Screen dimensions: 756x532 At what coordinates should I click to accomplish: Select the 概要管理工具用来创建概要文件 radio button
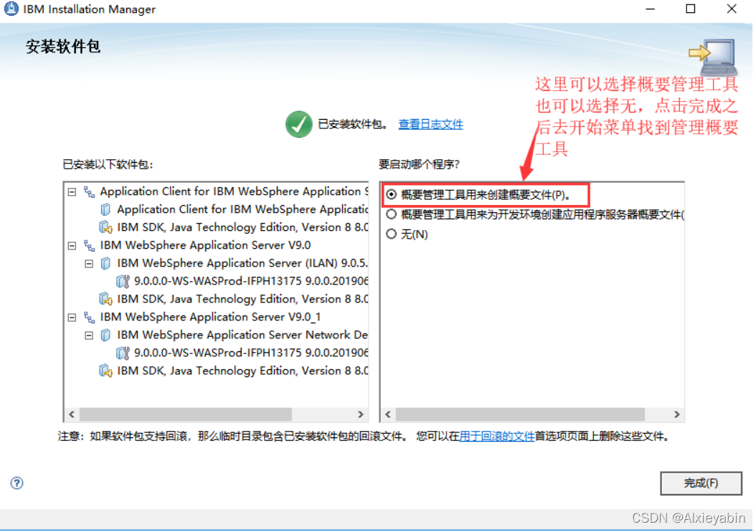coord(390,194)
